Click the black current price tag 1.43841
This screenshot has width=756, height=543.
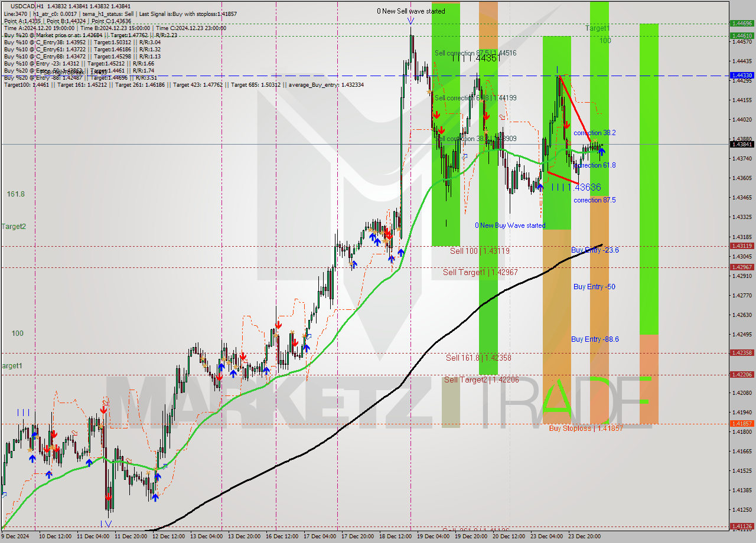pyautogui.click(x=742, y=144)
